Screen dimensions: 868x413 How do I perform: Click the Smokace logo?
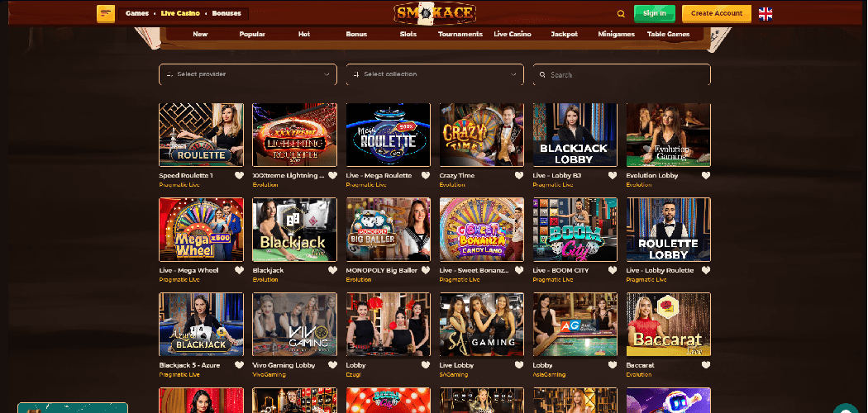pyautogui.click(x=434, y=13)
